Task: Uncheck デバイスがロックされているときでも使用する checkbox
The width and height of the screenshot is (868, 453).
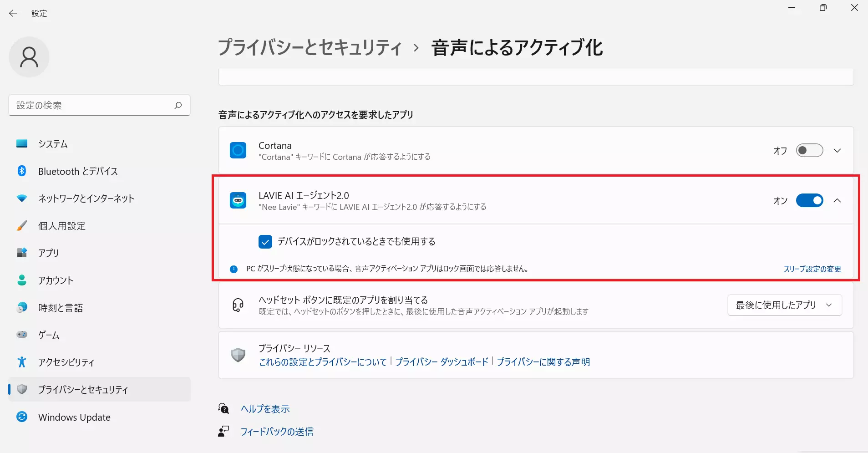Action: pyautogui.click(x=265, y=242)
